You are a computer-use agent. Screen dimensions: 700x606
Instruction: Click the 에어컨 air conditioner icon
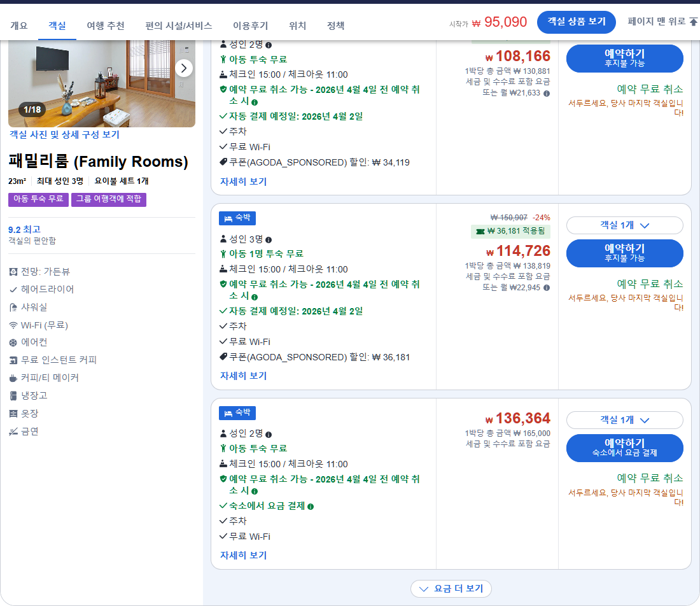(x=11, y=342)
